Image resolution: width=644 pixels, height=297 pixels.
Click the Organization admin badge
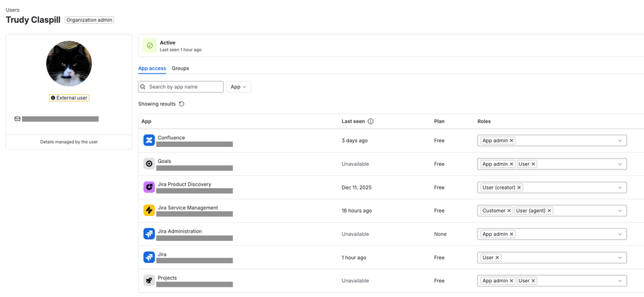tap(89, 20)
